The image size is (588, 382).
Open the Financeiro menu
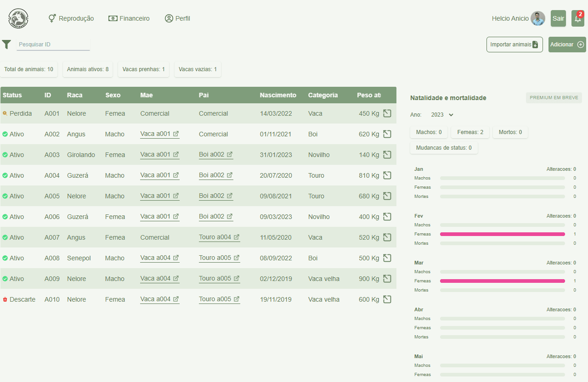[129, 18]
